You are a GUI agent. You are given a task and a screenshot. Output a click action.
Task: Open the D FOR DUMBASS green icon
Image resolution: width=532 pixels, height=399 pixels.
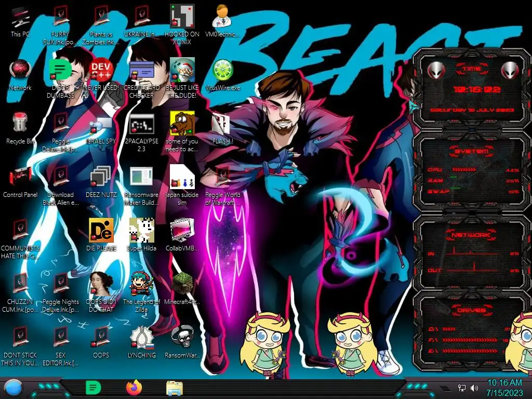[x=60, y=70]
